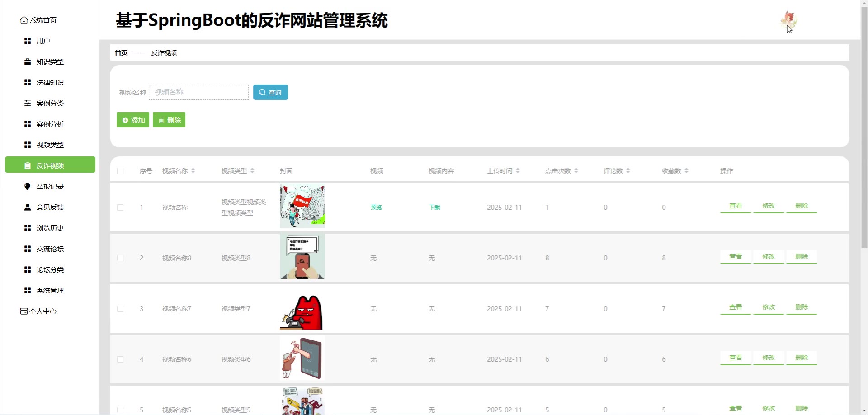The width and height of the screenshot is (868, 415).
Task: Click the briefcase icon beside 知识类型
Action: [x=28, y=61]
